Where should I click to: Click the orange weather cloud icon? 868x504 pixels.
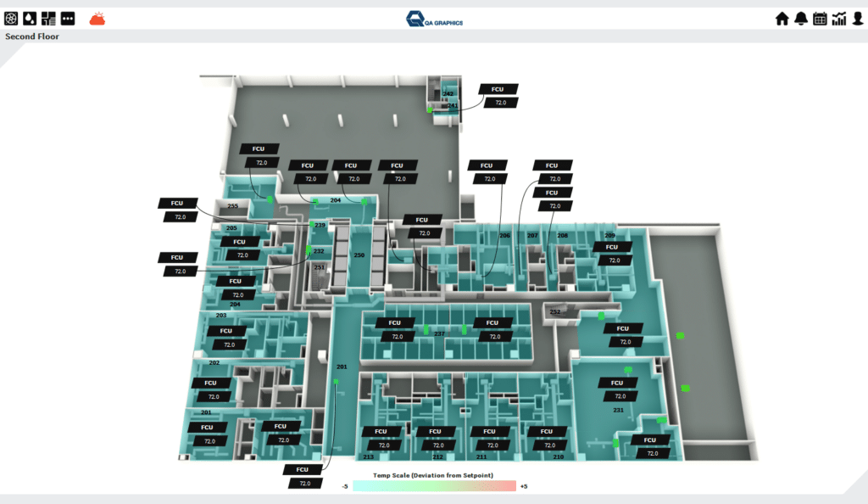(97, 20)
